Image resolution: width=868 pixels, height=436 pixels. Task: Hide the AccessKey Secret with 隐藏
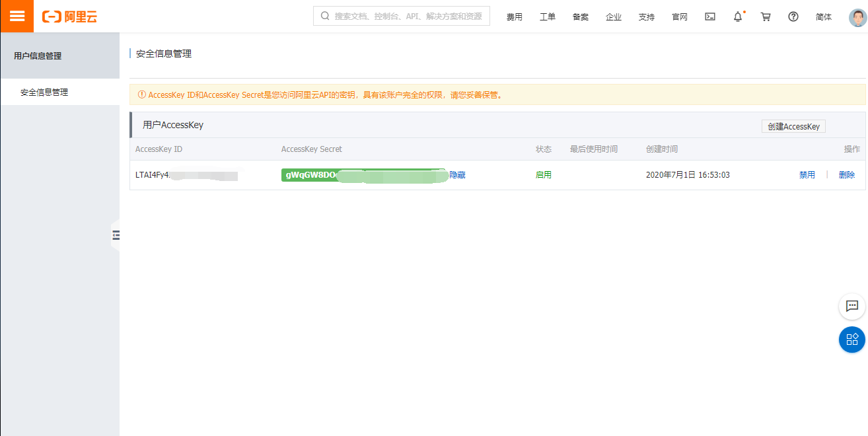(x=458, y=175)
